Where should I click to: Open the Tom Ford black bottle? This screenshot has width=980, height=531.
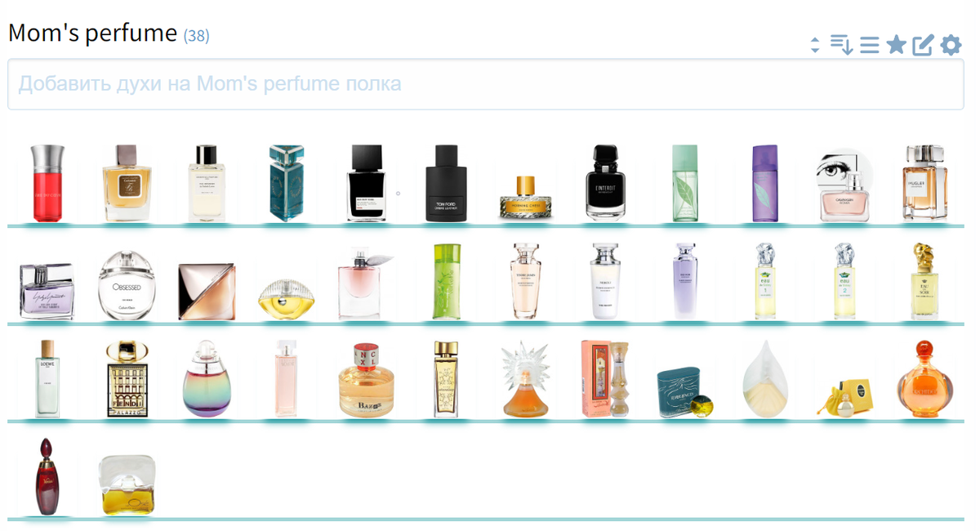tap(445, 183)
